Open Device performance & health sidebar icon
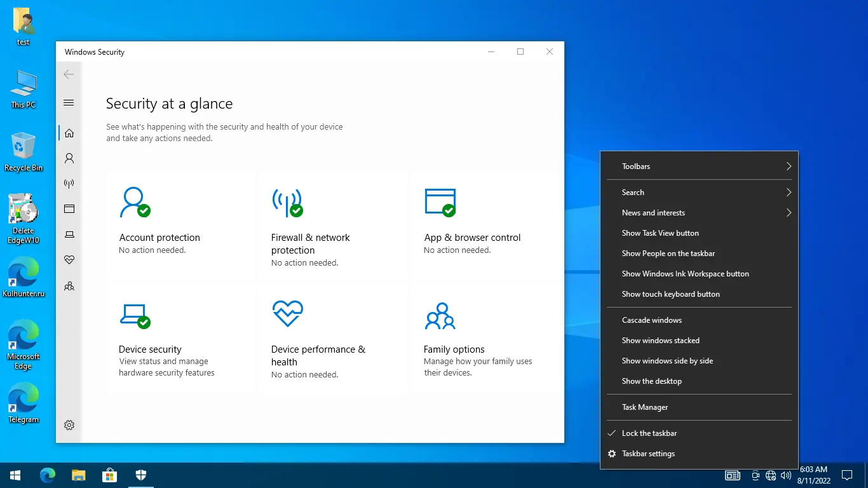This screenshot has height=488, width=868. [x=69, y=259]
